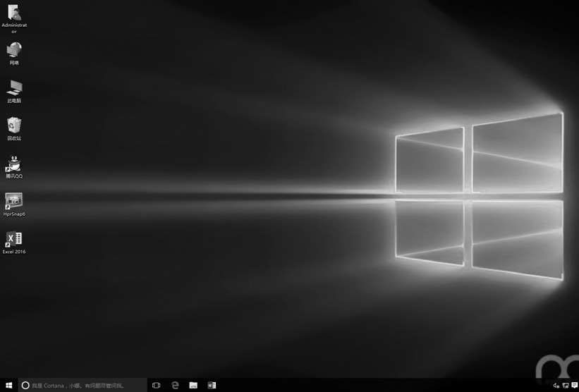This screenshot has height=392, width=579.
Task: Open File Explorer from taskbar
Action: click(x=193, y=386)
